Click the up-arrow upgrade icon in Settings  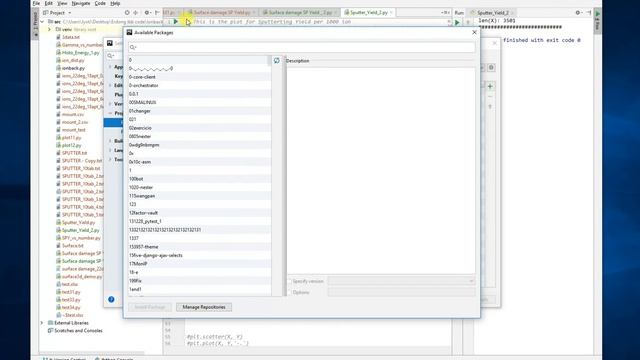click(490, 107)
